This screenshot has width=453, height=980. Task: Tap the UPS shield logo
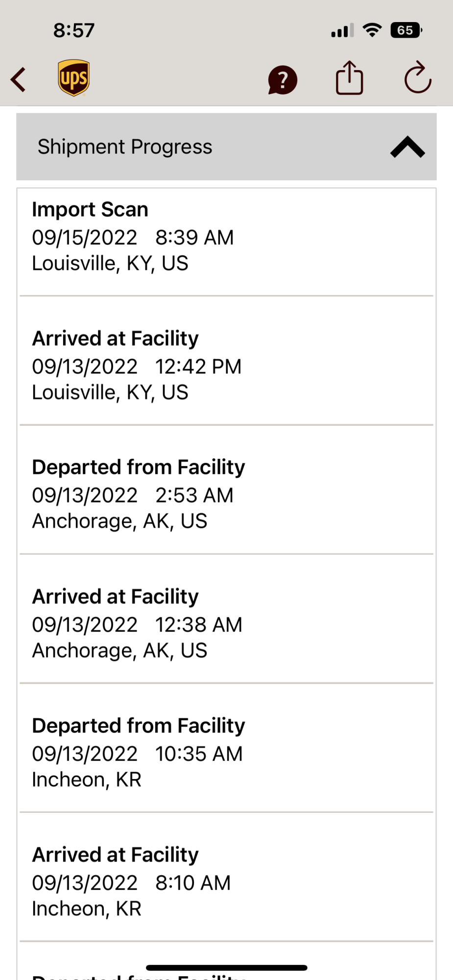[x=73, y=78]
